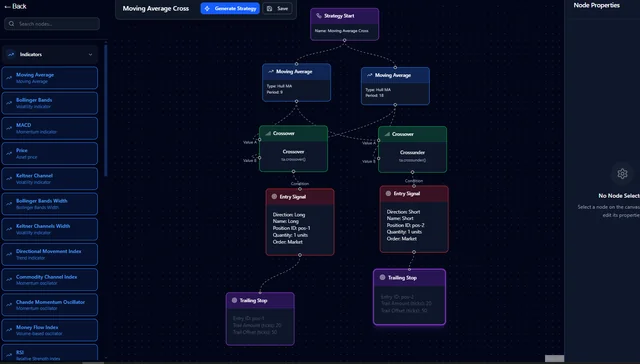Select the Moving Average node with Period 9
Viewport: 640px width, 364px height.
[296, 82]
